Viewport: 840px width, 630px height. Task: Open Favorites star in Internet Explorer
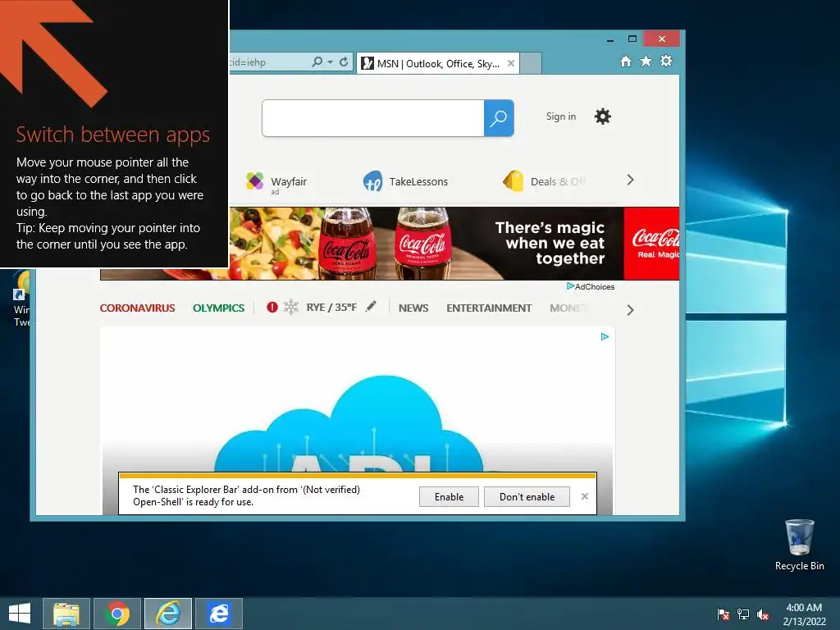click(x=646, y=61)
